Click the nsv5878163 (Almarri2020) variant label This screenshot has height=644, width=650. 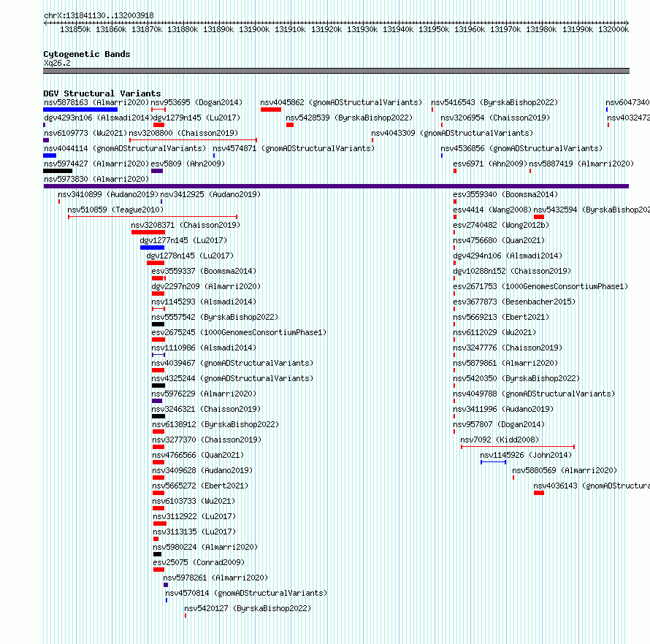click(x=96, y=102)
